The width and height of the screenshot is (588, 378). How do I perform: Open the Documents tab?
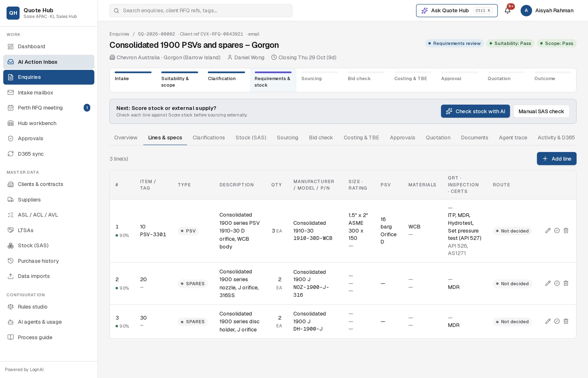click(474, 138)
